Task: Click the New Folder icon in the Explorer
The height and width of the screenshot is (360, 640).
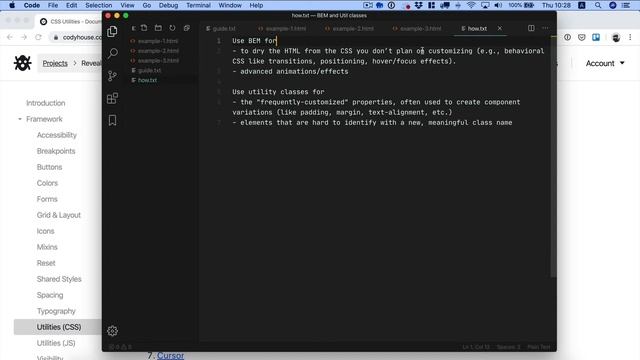Action: [158, 28]
